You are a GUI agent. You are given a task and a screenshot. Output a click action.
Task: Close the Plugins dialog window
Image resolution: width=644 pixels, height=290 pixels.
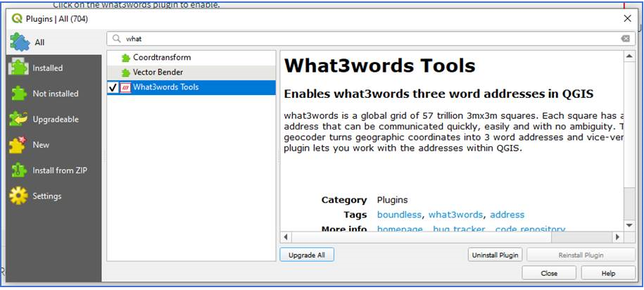(627, 18)
